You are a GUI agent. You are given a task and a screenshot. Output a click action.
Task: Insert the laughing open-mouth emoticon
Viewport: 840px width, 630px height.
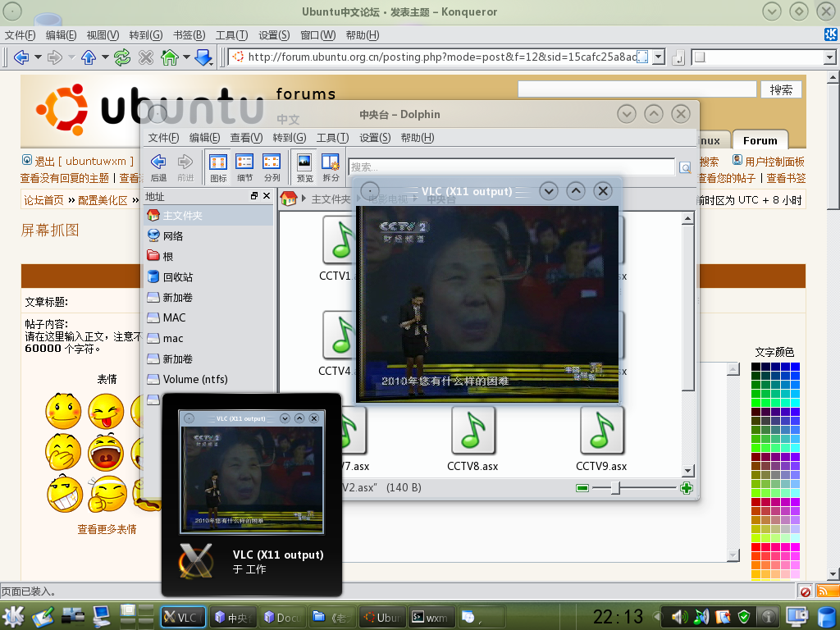tap(106, 453)
